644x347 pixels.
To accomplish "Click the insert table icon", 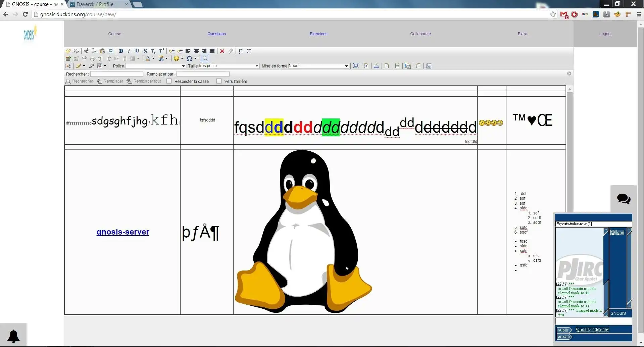I will [x=68, y=58].
